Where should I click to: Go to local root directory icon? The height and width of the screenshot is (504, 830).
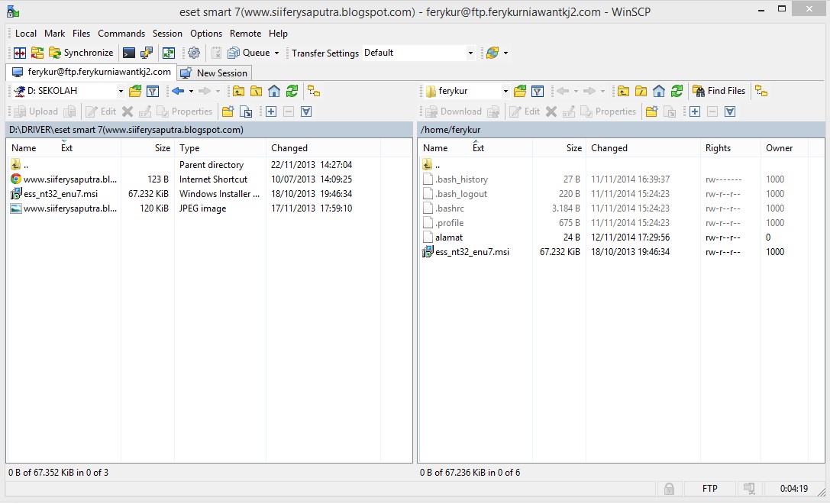(x=257, y=91)
